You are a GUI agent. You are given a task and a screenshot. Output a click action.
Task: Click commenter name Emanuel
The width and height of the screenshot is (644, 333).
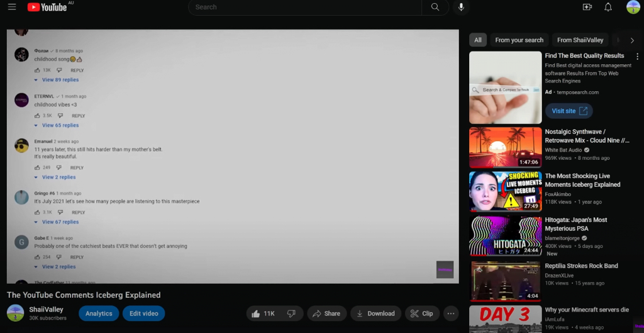pos(43,142)
